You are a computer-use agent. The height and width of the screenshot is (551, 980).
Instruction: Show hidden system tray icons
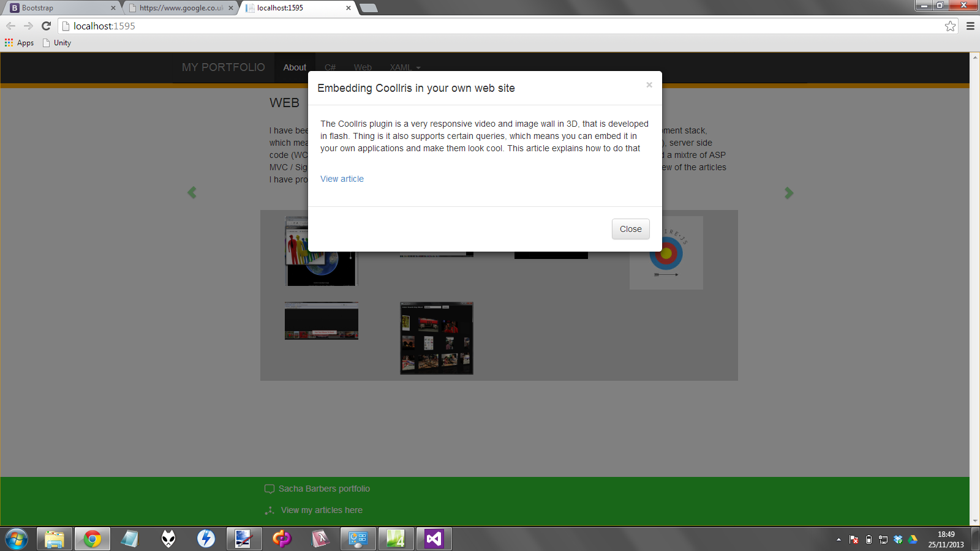tap(839, 539)
